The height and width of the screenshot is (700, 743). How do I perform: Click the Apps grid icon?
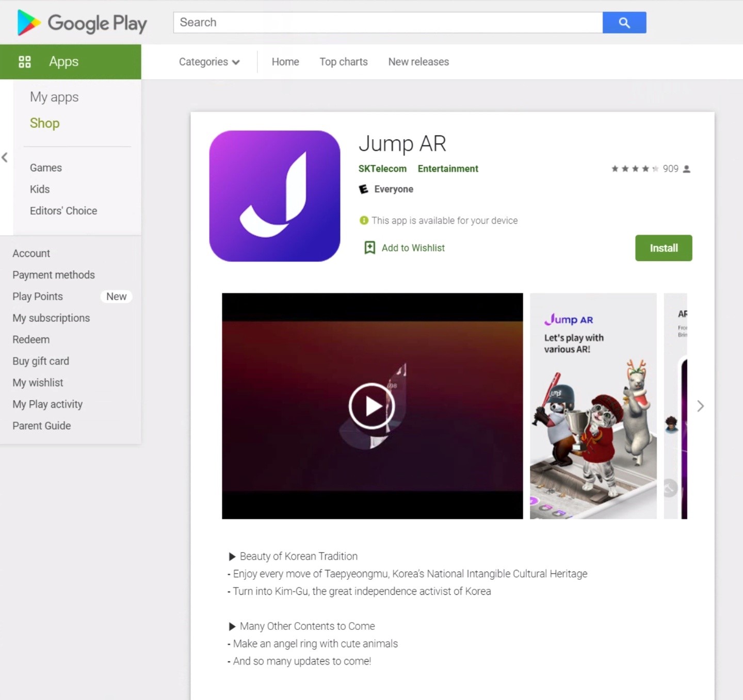coord(25,62)
